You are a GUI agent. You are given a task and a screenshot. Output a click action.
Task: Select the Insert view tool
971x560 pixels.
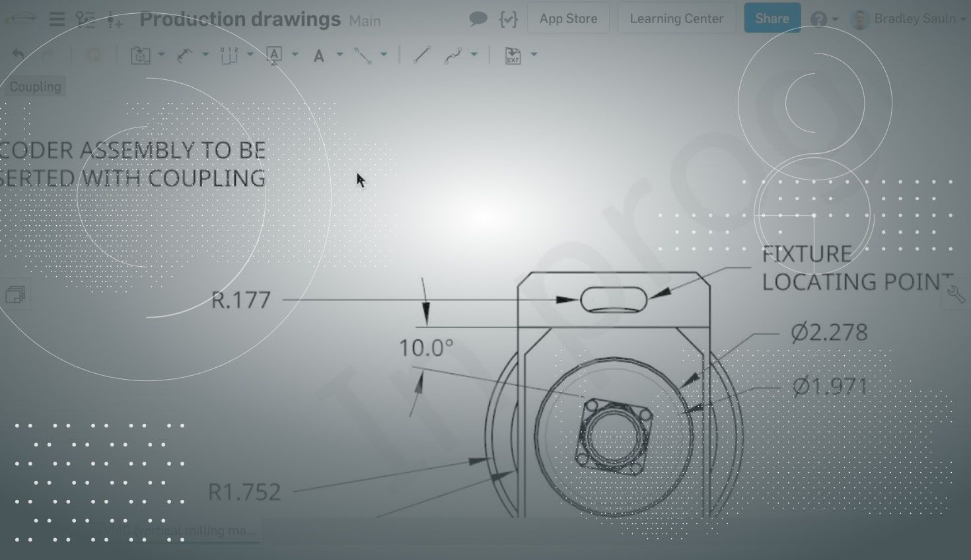click(x=140, y=55)
